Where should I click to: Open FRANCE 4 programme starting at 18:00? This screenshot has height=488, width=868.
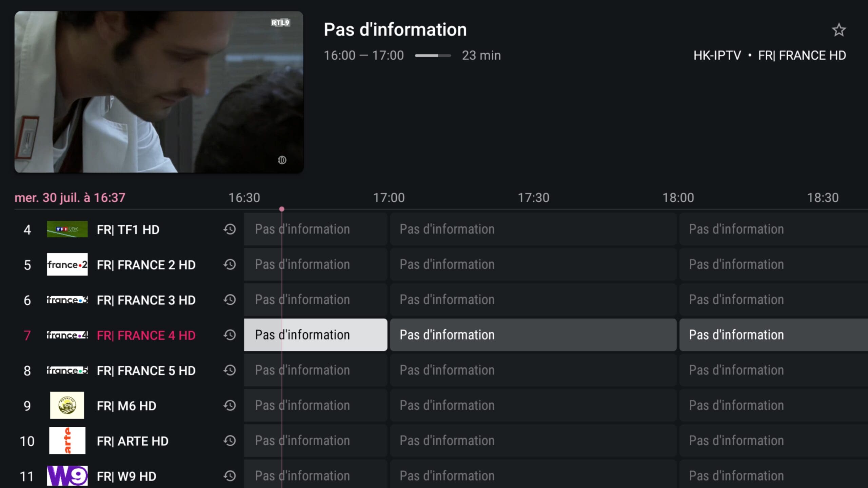[774, 335]
